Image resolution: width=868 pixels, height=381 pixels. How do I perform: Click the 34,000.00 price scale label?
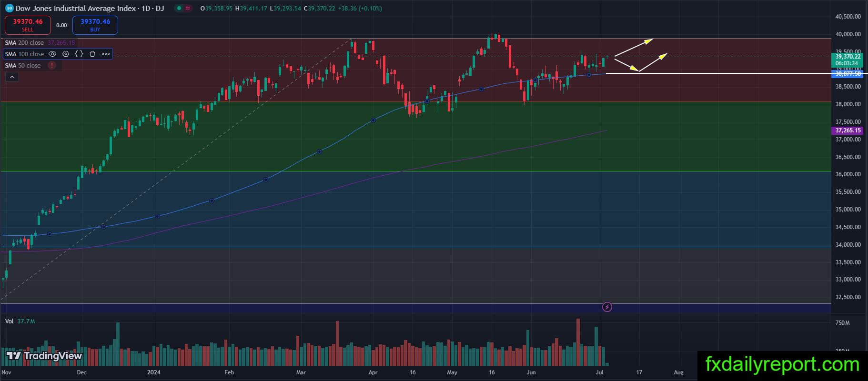point(848,244)
